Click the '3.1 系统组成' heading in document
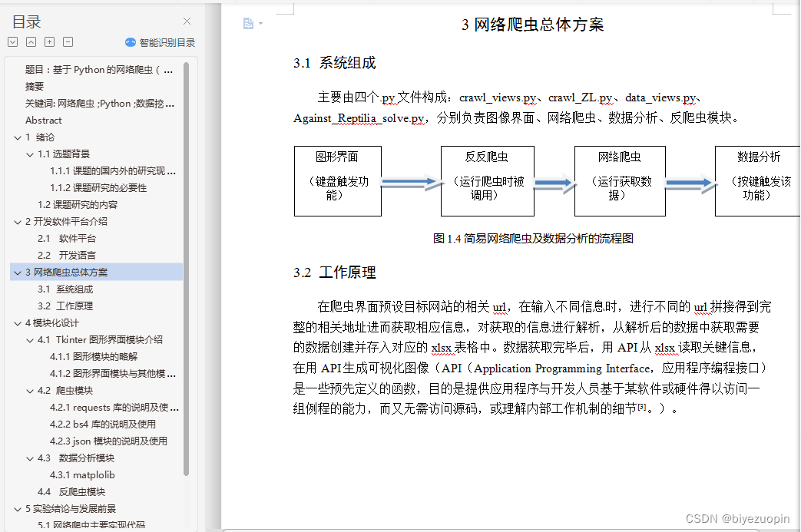This screenshot has width=801, height=532. point(335,63)
